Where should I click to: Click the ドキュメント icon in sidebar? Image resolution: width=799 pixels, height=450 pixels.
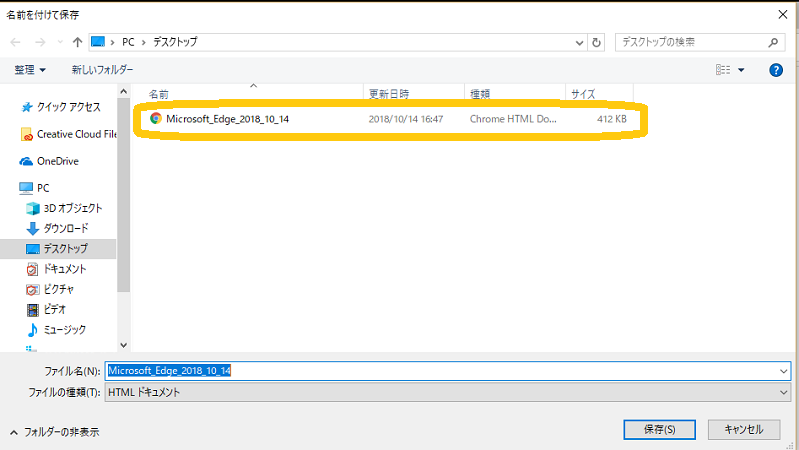click(32, 269)
